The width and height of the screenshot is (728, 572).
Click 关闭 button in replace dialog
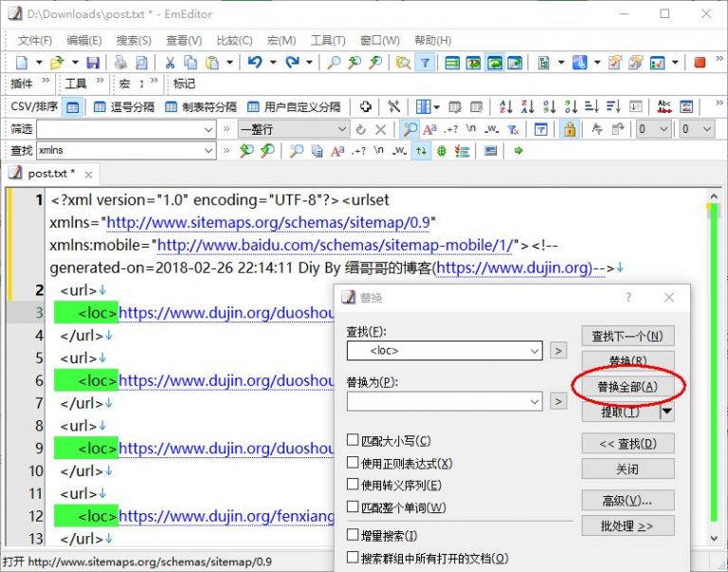point(628,469)
